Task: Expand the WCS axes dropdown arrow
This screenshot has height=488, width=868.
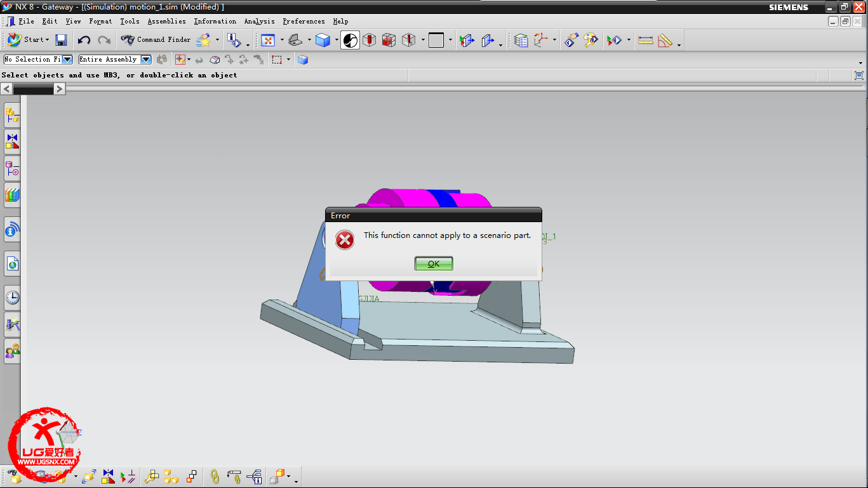Action: tap(554, 40)
